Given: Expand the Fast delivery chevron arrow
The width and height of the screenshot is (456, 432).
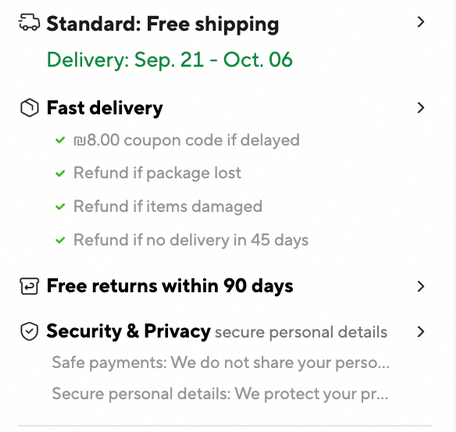Looking at the screenshot, I should (x=421, y=108).
